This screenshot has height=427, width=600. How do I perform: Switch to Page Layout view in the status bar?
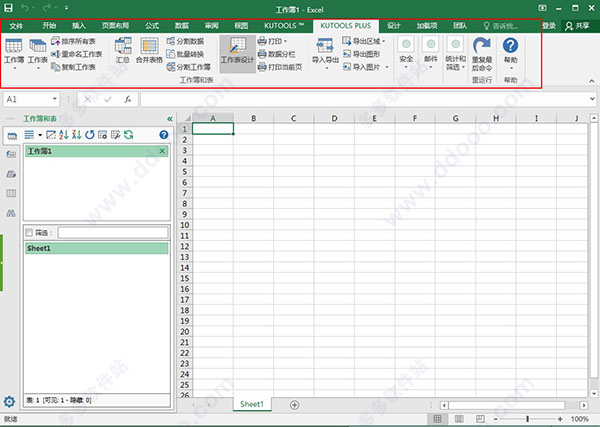tap(459, 419)
